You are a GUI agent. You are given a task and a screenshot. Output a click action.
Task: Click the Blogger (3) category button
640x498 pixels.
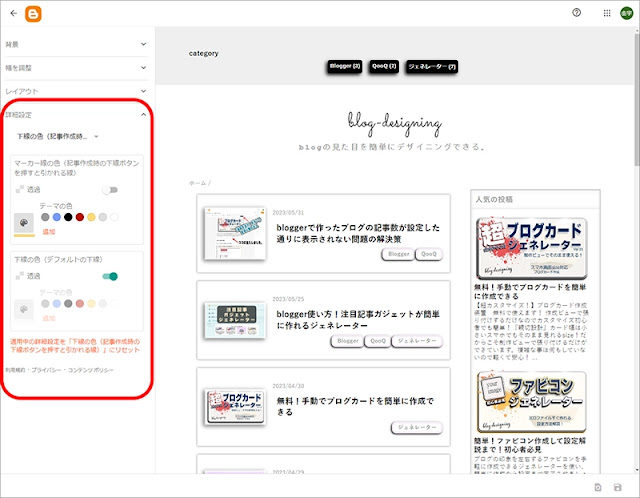point(345,66)
